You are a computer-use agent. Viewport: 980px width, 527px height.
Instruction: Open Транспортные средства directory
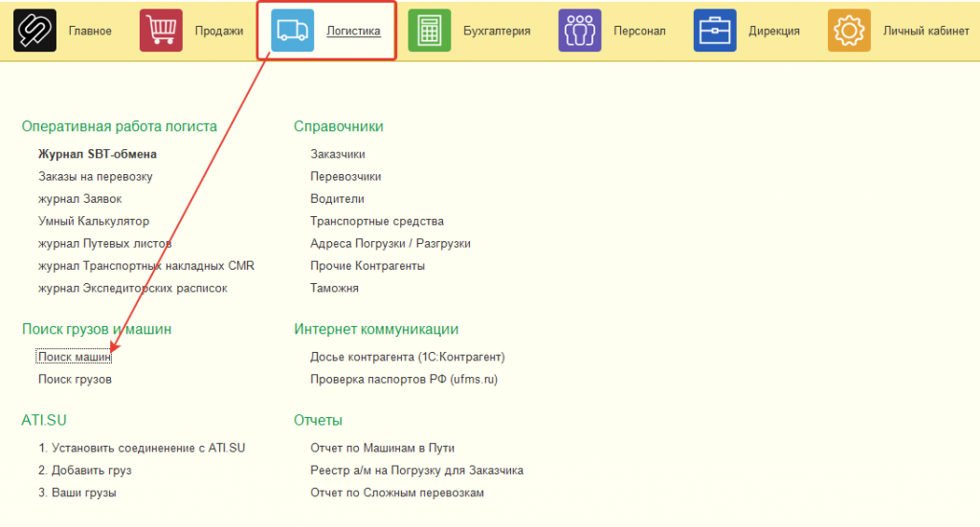coord(377,221)
